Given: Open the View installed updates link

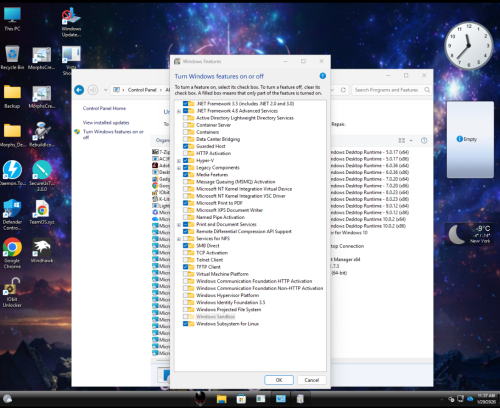Looking at the screenshot, I should (106, 123).
